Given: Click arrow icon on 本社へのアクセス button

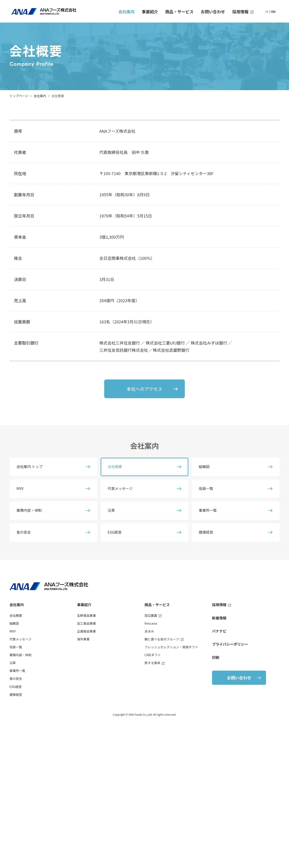Looking at the screenshot, I should (175, 389).
